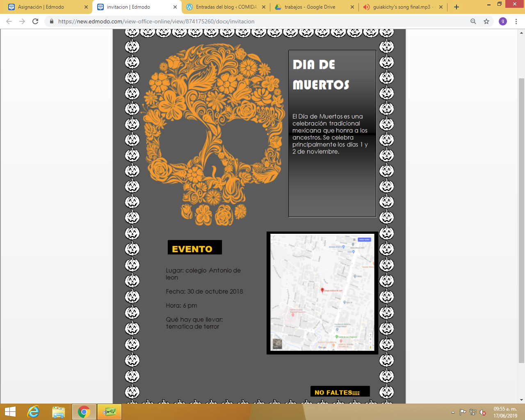Image resolution: width=525 pixels, height=420 pixels.
Task: Open the purple user profile avatar
Action: click(x=502, y=21)
